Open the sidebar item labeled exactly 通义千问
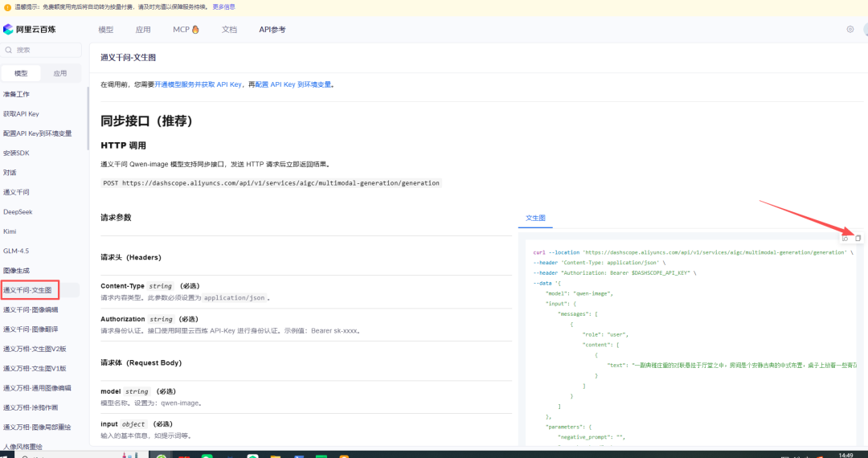The height and width of the screenshot is (458, 868). click(16, 192)
